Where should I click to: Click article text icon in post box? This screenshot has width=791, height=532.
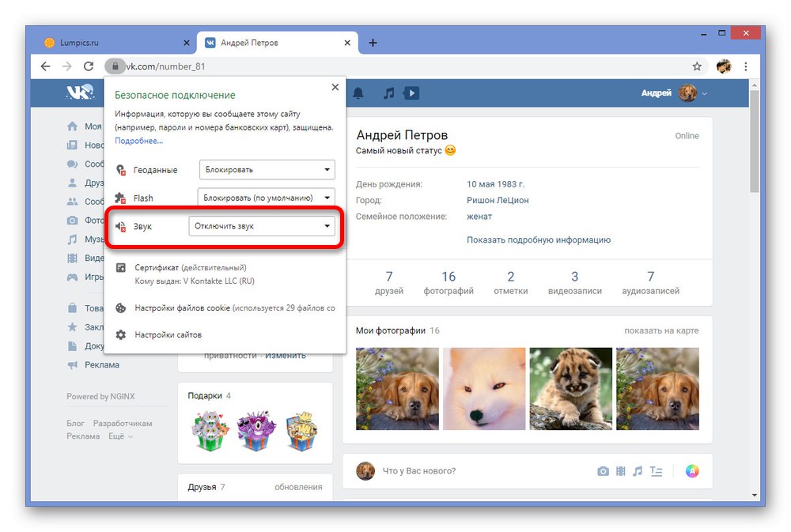click(x=656, y=471)
